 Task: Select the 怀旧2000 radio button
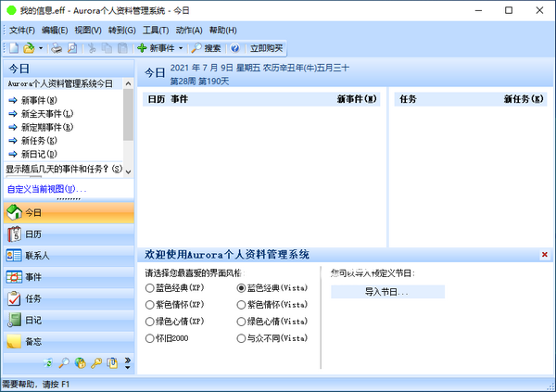[x=149, y=338]
